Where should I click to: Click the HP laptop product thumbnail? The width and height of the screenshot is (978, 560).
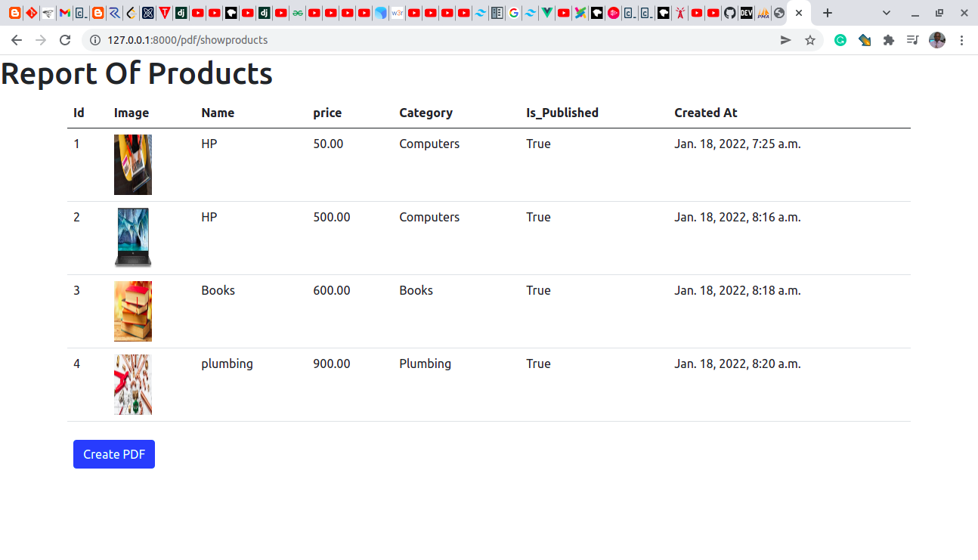click(x=133, y=237)
